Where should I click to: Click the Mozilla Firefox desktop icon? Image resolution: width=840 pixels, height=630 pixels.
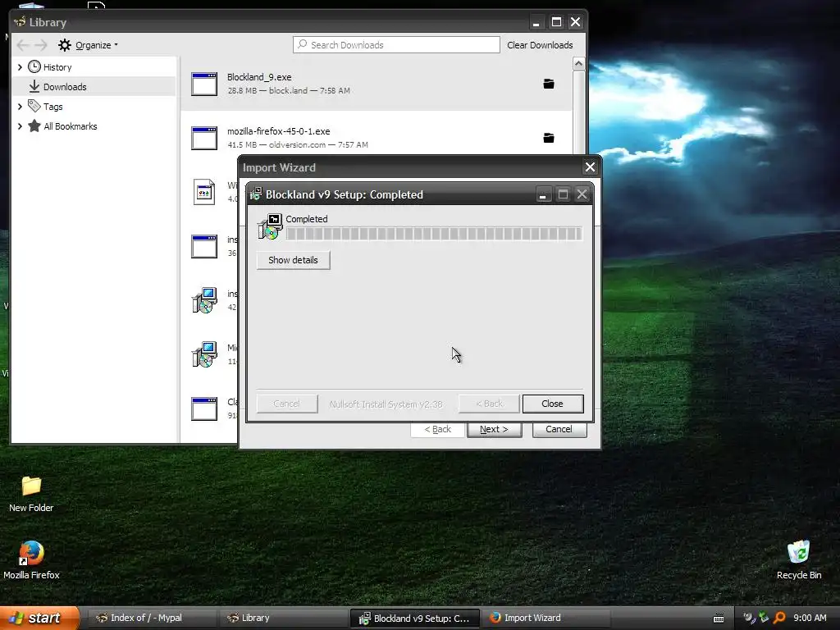[x=31, y=560]
